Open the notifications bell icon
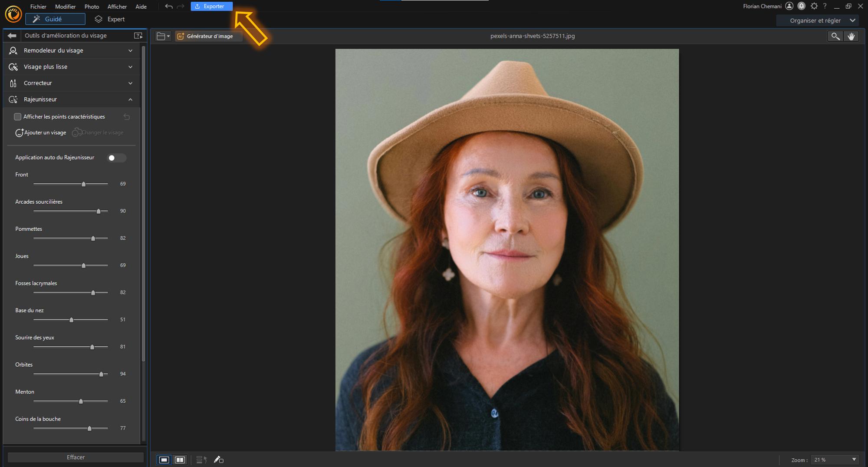 point(801,6)
